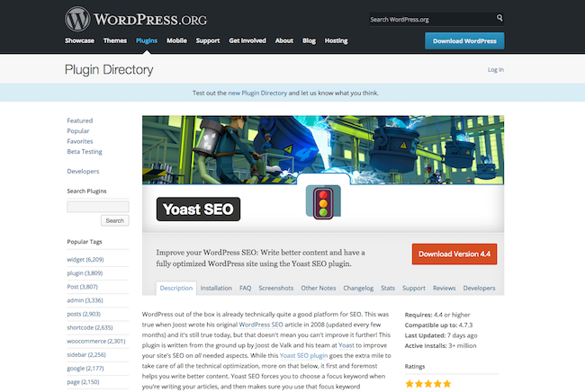The height and width of the screenshot is (392, 585).
Task: Switch to the Description tab
Action: [x=176, y=288]
